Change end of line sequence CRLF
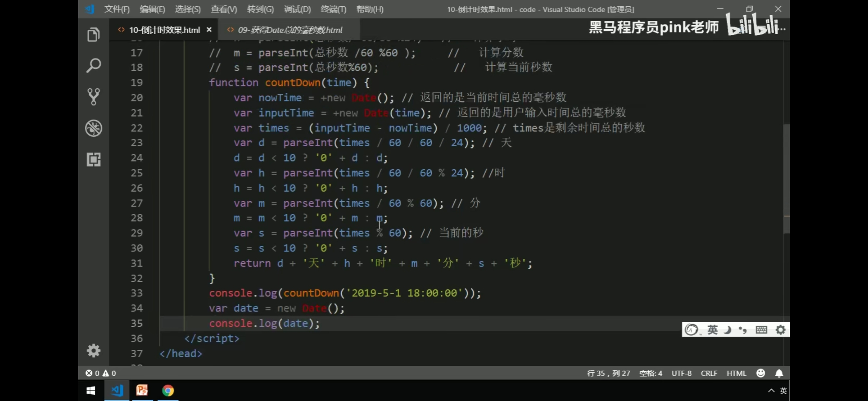 (709, 373)
